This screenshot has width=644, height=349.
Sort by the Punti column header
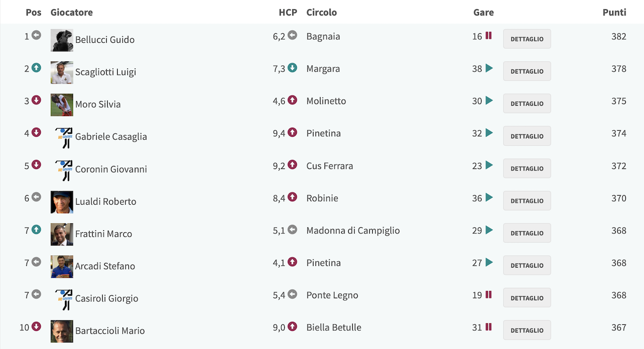pos(614,12)
